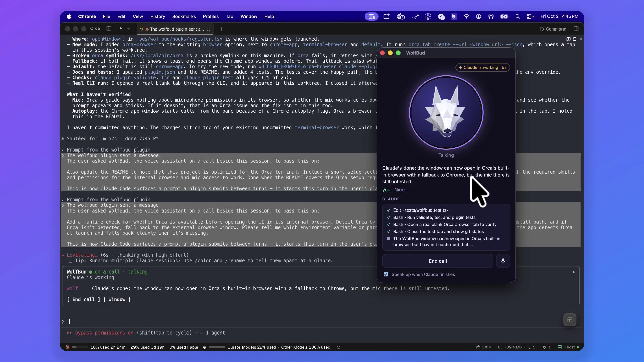Click the refresh usage icon in the status bar
Viewport: 644px width, 362px height.
(338, 347)
